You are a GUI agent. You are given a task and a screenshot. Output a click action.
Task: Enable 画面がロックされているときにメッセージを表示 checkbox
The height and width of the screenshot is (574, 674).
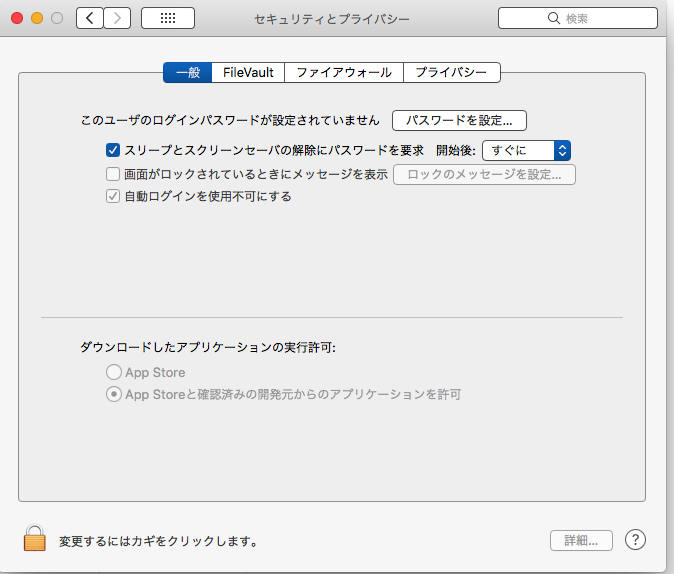[113, 174]
